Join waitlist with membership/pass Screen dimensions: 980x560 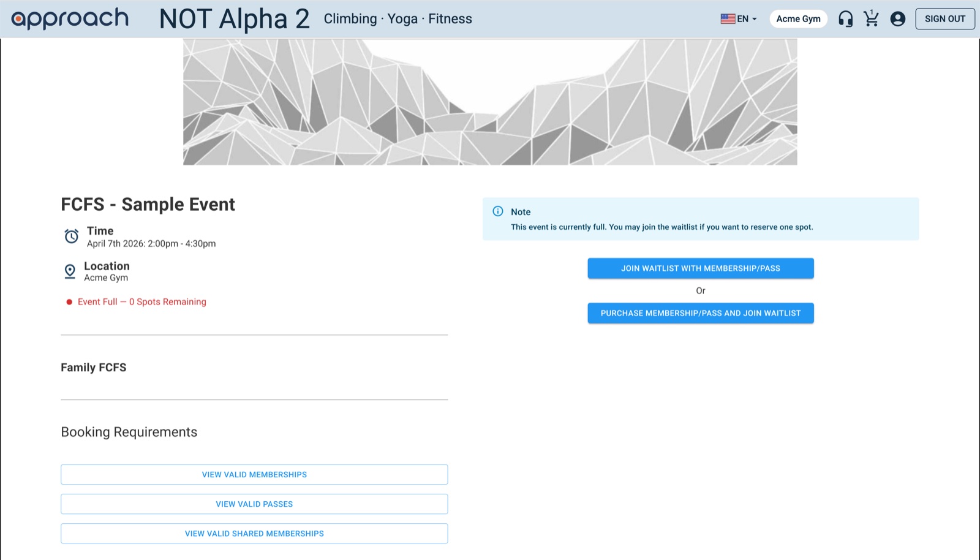[701, 268]
